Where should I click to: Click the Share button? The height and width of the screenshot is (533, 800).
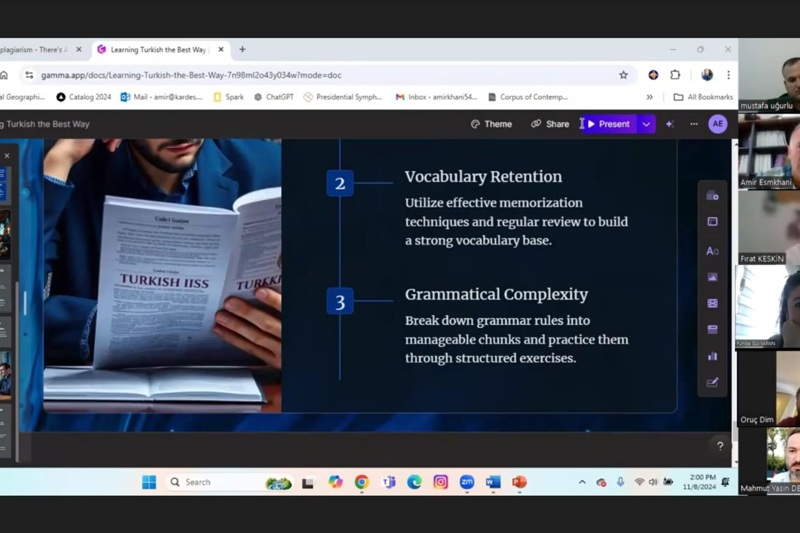point(550,124)
